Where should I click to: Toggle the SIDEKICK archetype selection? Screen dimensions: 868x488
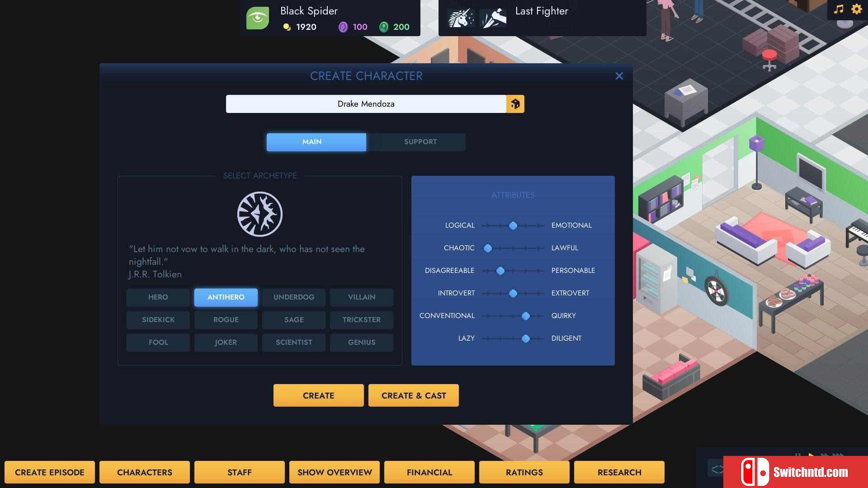158,319
